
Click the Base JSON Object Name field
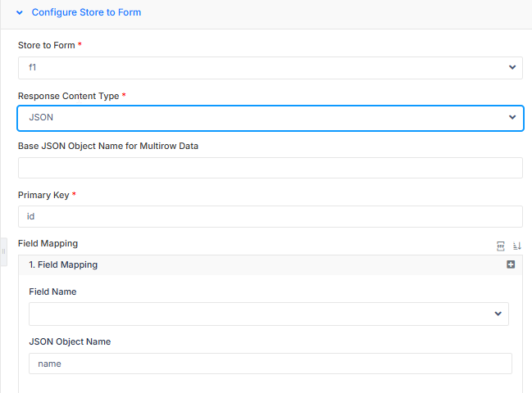[270, 168]
